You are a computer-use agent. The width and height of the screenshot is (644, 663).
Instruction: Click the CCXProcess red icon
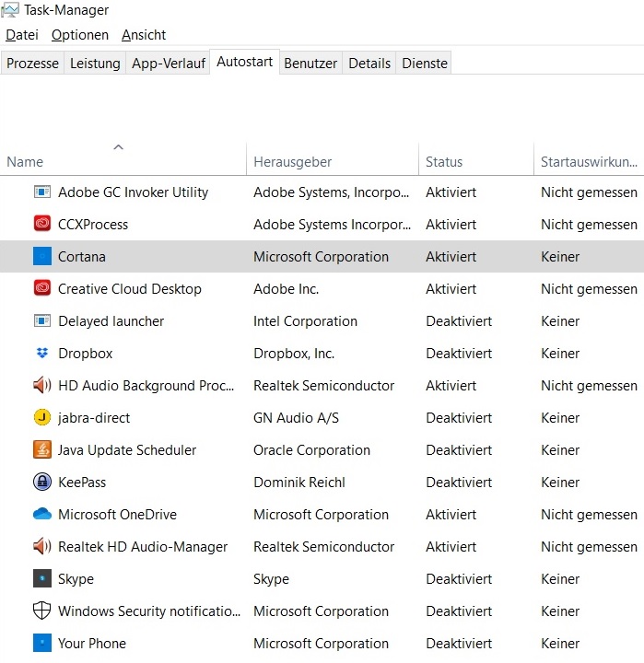[x=42, y=224]
